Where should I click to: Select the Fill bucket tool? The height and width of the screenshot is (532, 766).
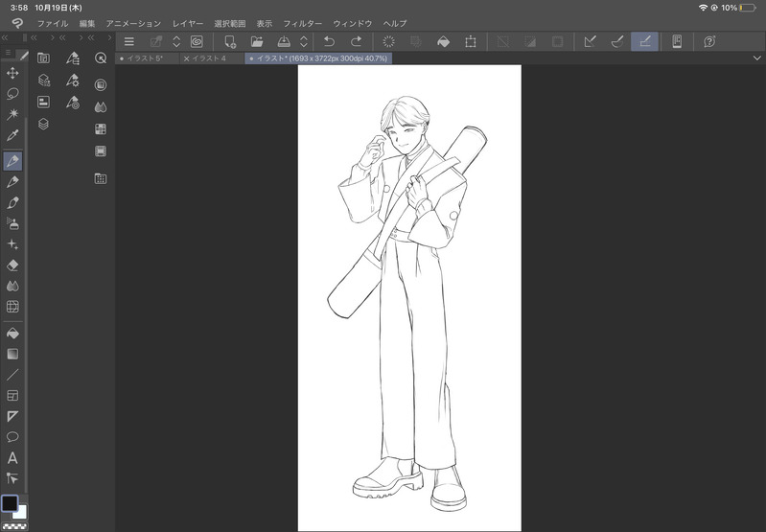point(12,333)
